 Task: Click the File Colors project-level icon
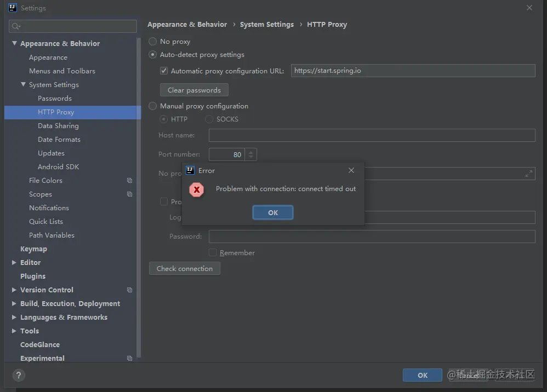click(x=130, y=181)
